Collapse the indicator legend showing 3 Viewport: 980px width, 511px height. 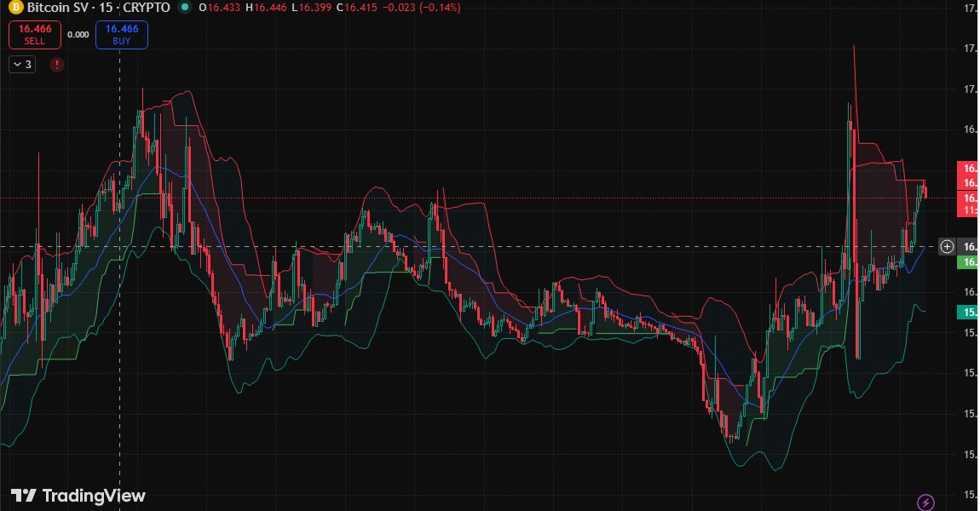click(x=22, y=65)
